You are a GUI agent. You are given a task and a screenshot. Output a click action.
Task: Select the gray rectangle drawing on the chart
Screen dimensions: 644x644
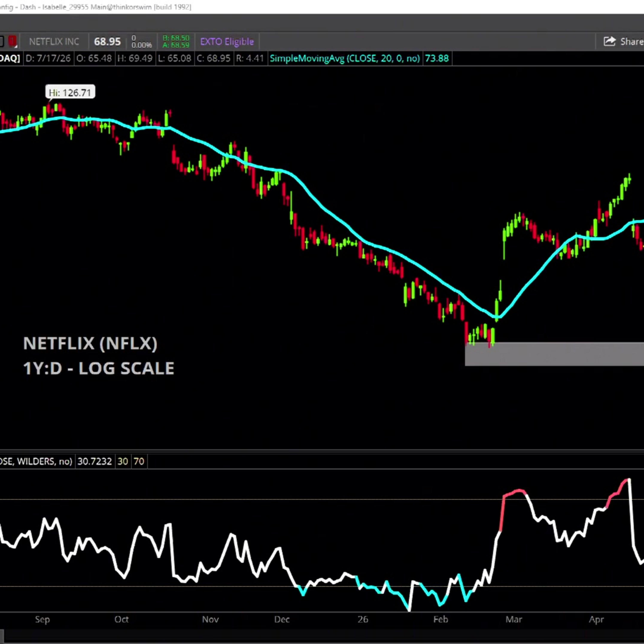554,354
